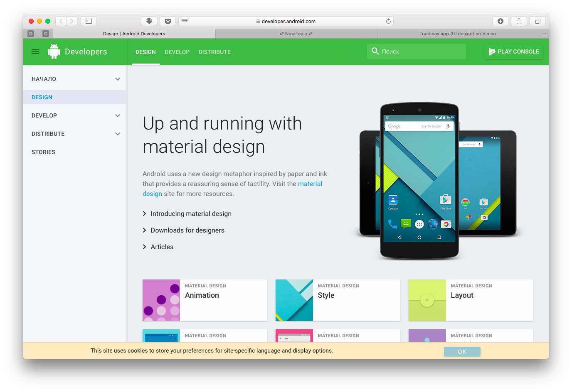Switch to Design | Android Developers tab

134,34
